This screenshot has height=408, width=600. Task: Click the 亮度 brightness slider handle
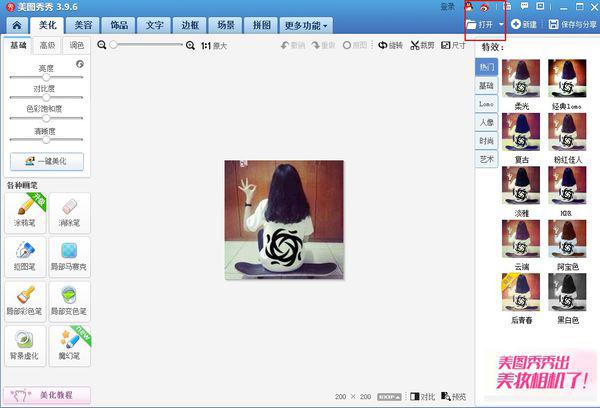pos(46,77)
